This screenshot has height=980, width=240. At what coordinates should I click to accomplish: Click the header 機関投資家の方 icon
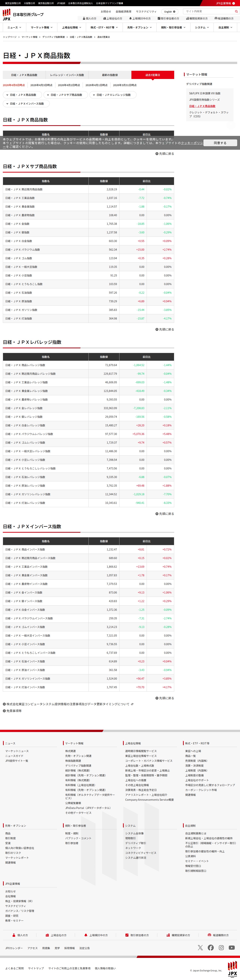[x=187, y=18]
